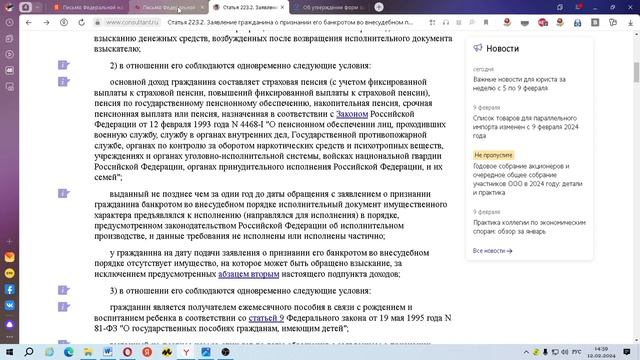Follow the 'Законом' hyperlink

(352, 114)
